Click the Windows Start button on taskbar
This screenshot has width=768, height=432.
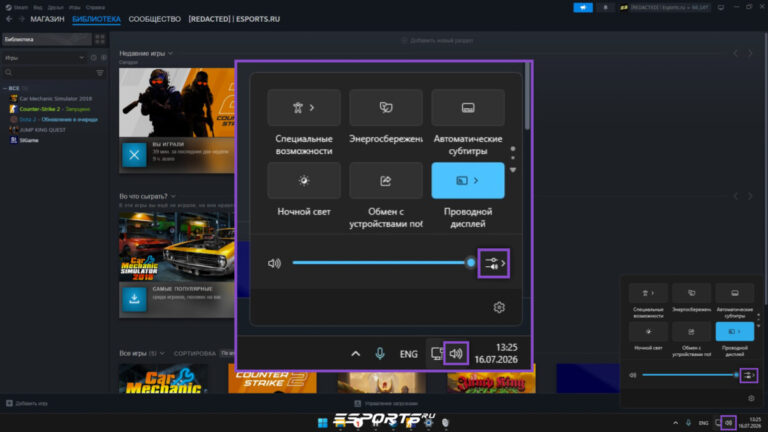(x=322, y=422)
